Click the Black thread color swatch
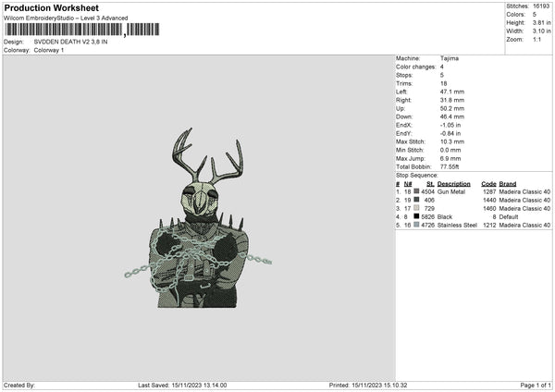 coord(416,216)
